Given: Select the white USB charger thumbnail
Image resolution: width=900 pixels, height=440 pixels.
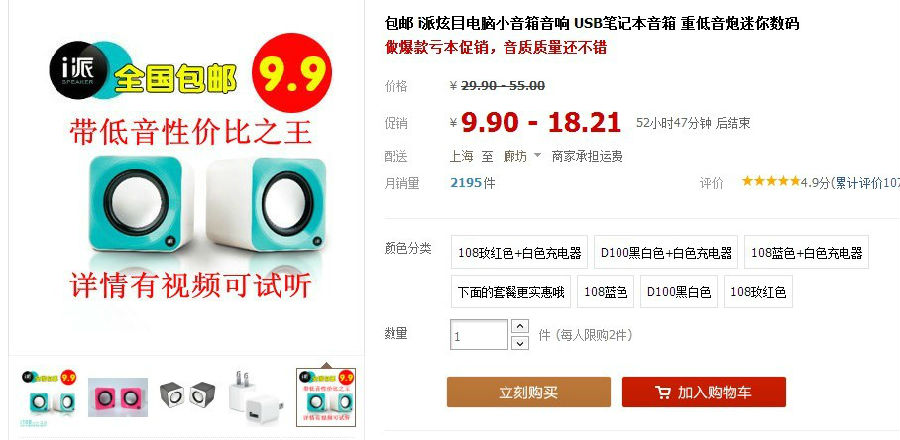Looking at the screenshot, I should 256,398.
